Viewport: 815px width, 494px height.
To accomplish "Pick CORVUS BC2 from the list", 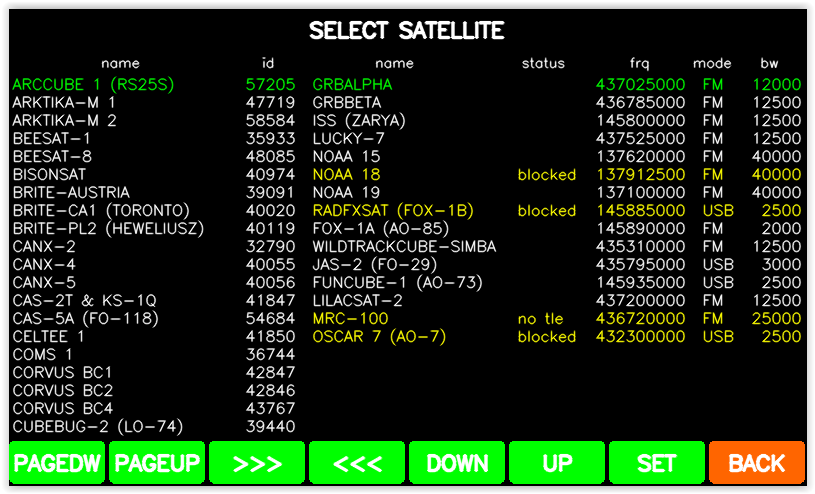I will 154,391.
